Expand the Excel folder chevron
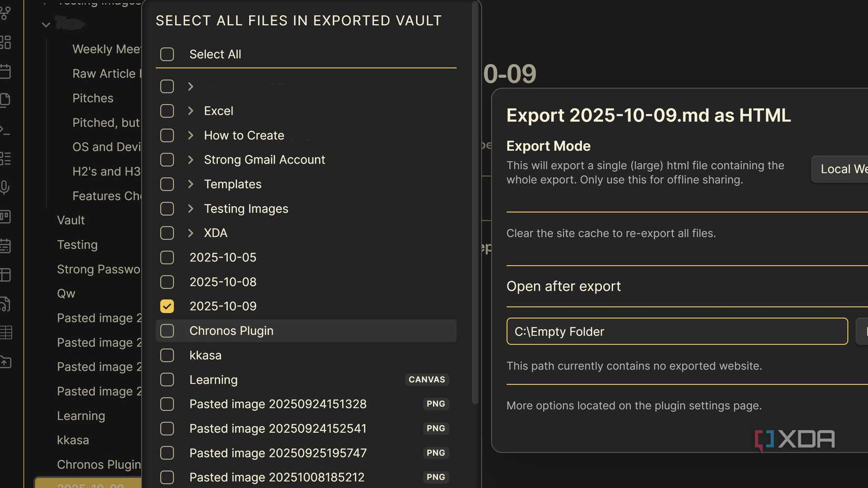Viewport: 868px width, 488px height. tap(190, 110)
